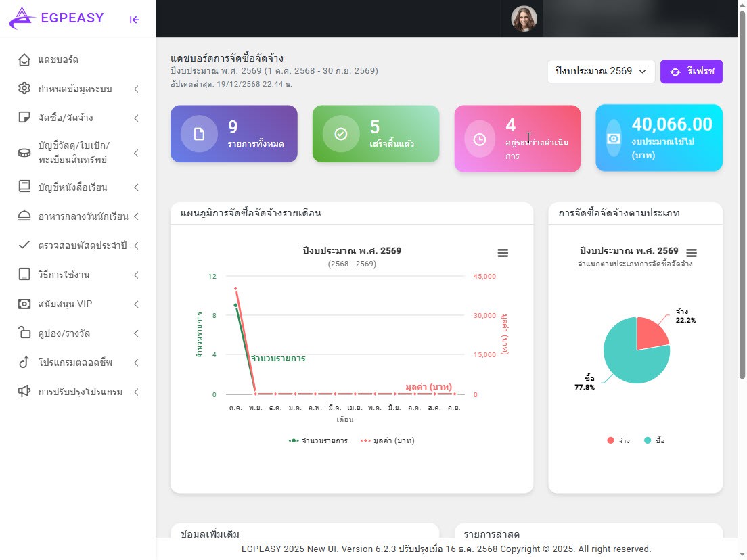Image resolution: width=747 pixels, height=560 pixels.
Task: Click the red จ้าง color dot in the pie legend
Action: (x=610, y=440)
